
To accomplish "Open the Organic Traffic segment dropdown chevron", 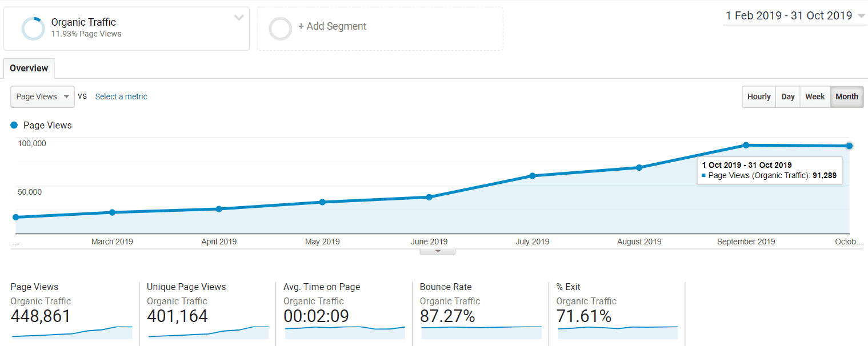I will 239,18.
